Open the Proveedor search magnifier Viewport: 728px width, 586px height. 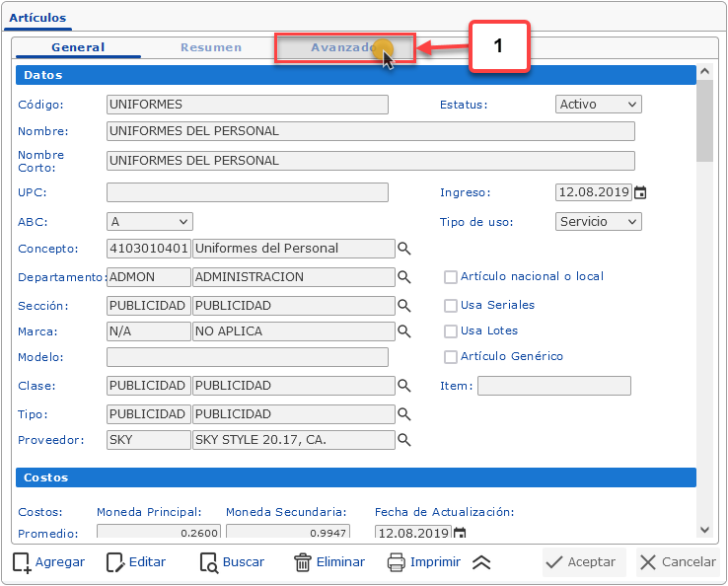tap(403, 440)
